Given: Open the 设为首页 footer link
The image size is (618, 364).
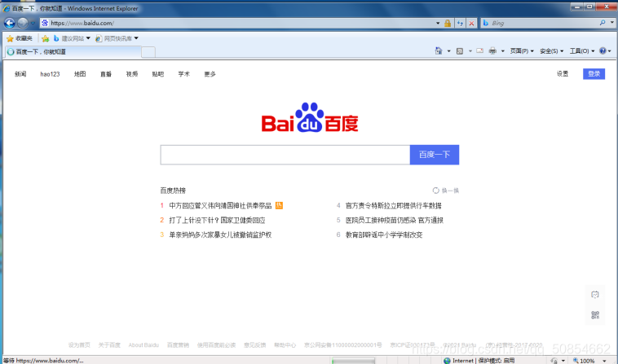Looking at the screenshot, I should [x=79, y=345].
